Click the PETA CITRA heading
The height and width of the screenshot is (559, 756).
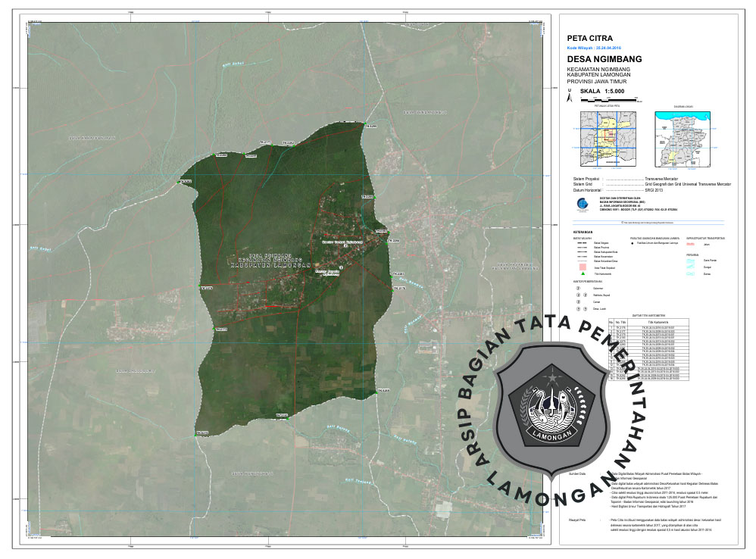pos(589,37)
